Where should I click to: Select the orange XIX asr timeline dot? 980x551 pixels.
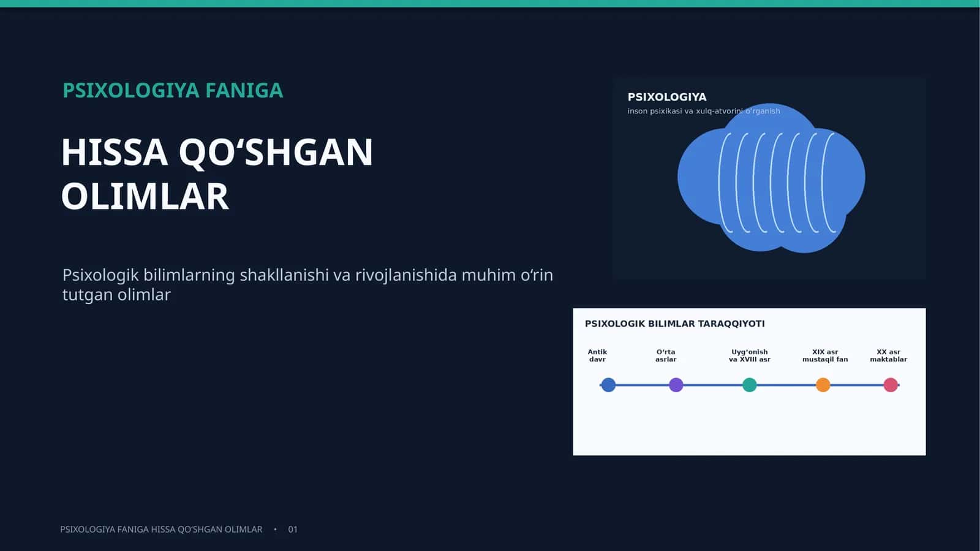point(823,385)
